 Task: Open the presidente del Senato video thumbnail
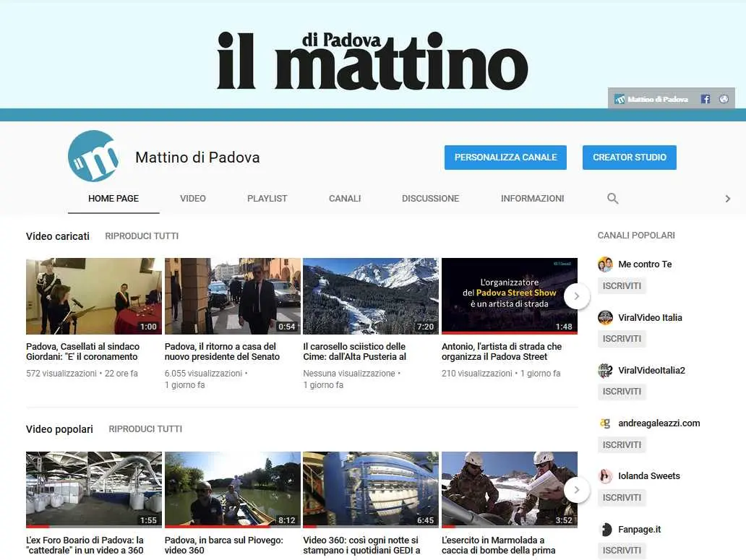(233, 296)
